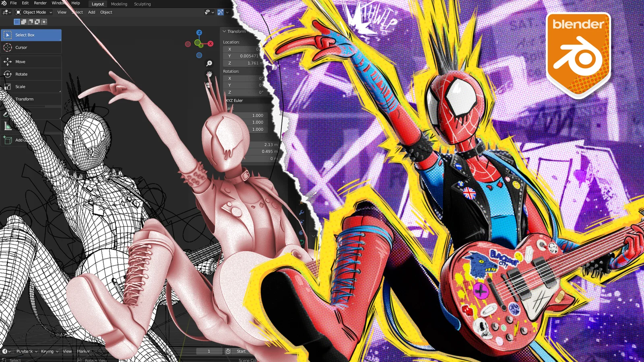Select the Cursor tool

pyautogui.click(x=21, y=47)
